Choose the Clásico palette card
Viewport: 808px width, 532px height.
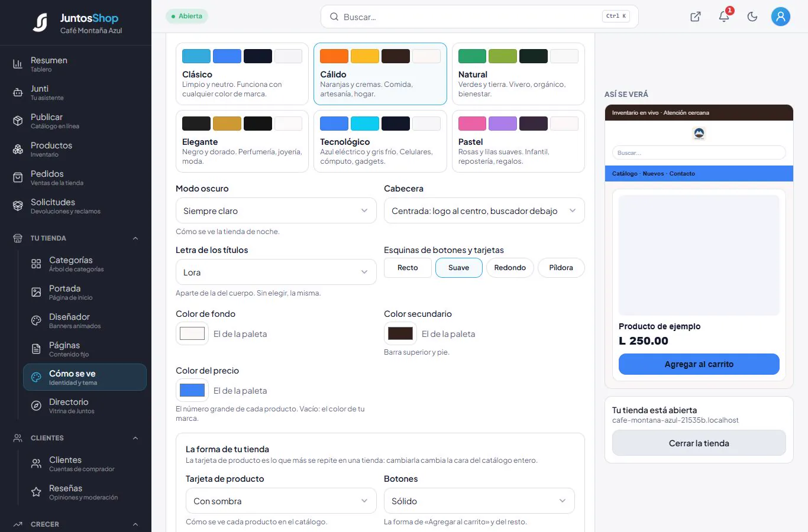coord(242,74)
